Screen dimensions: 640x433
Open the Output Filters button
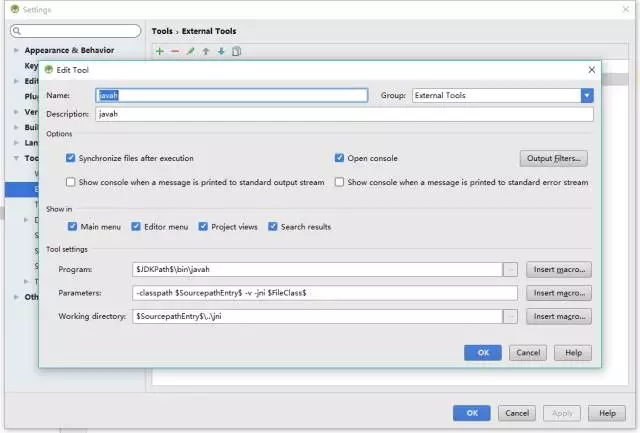click(553, 158)
